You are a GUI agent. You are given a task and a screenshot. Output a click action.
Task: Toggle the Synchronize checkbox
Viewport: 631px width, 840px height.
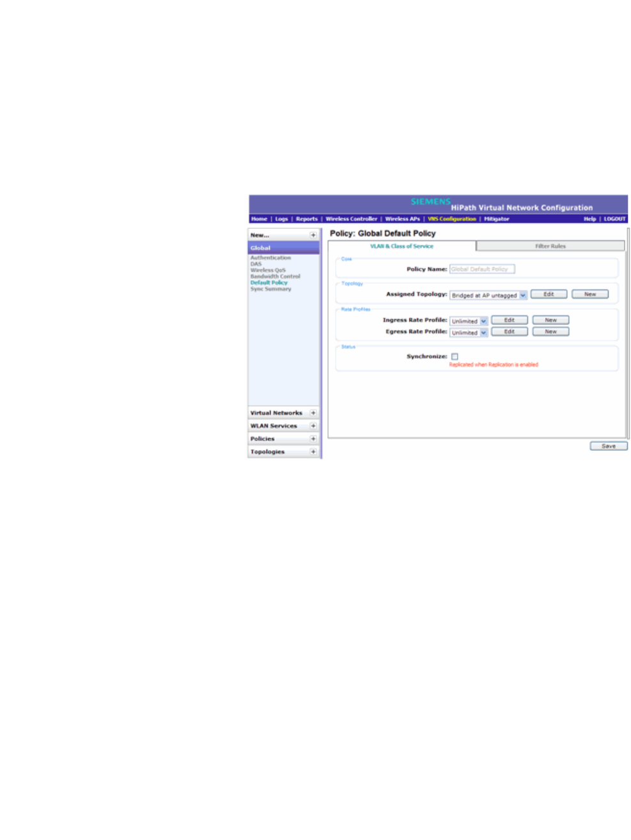coord(455,357)
